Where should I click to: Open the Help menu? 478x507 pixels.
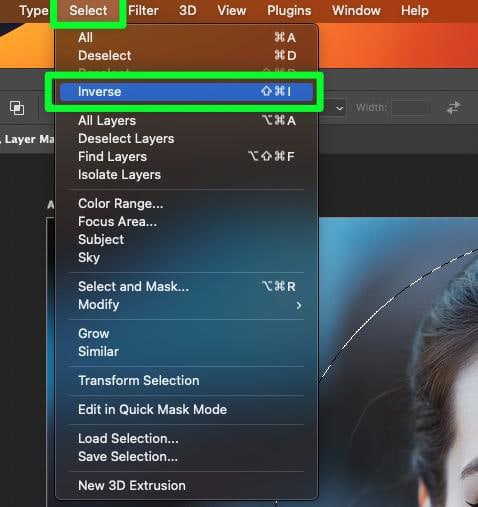pos(415,11)
